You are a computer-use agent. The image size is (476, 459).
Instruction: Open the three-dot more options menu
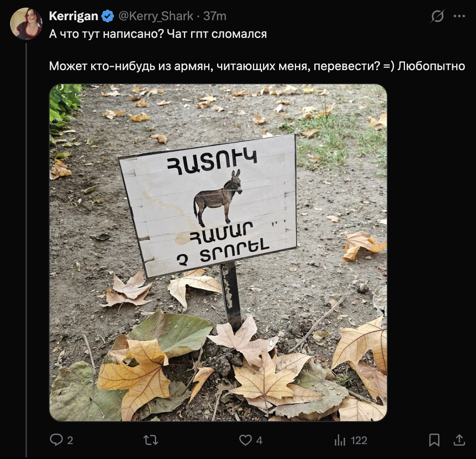tap(459, 17)
